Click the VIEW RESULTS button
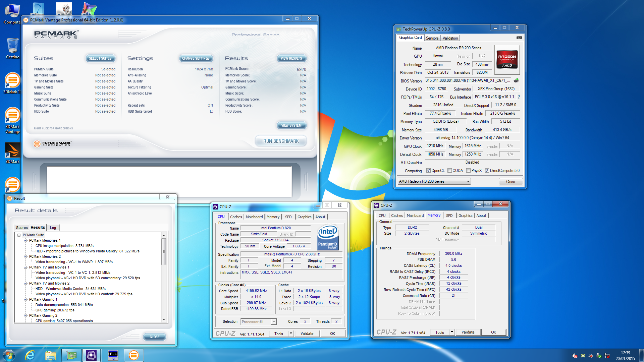The width and height of the screenshot is (644, 362). pyautogui.click(x=291, y=58)
